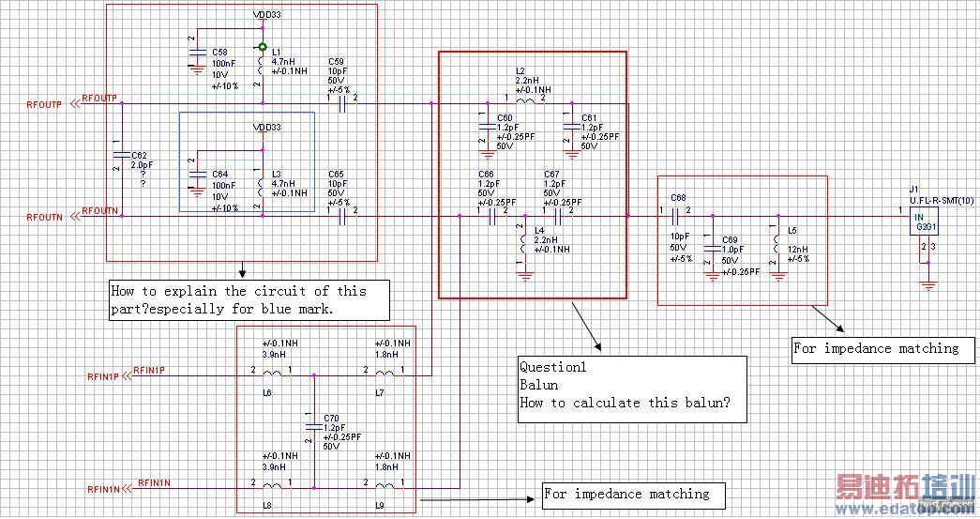
Task: Click the bottom 'For impedance matching' annotation
Action: coord(633,496)
